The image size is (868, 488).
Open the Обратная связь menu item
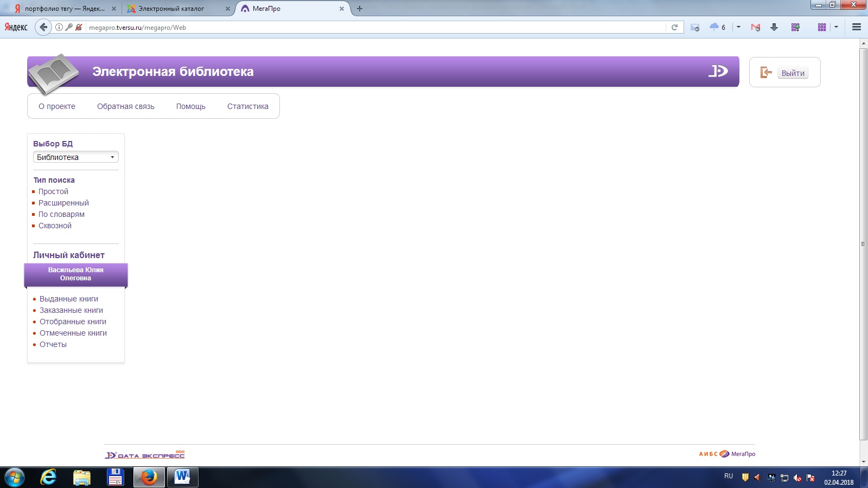pos(125,106)
